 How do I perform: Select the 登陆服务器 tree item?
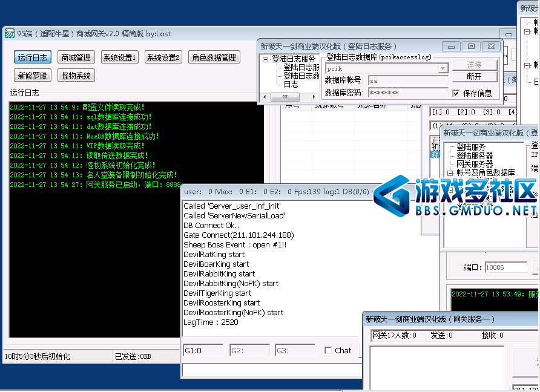pos(475,155)
